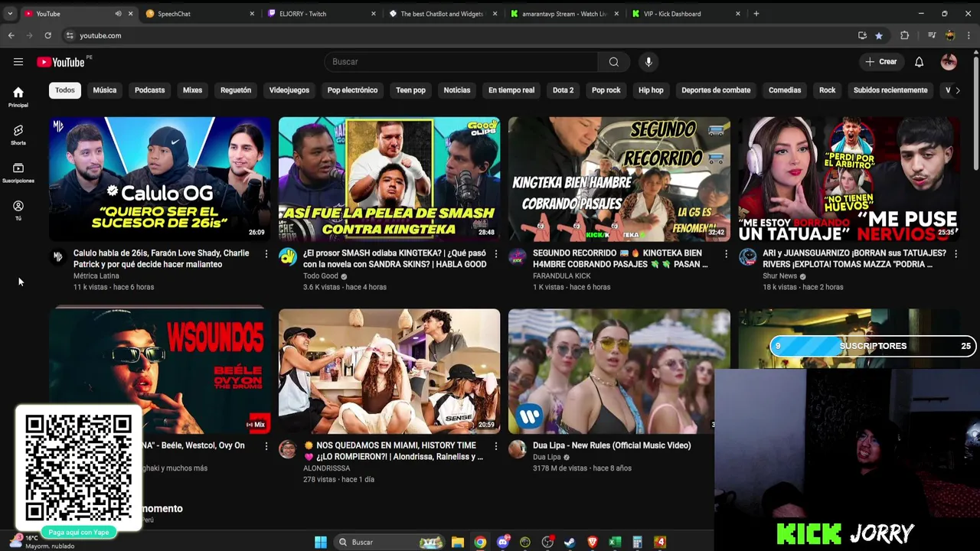Click the YouTube Buscar search field
980x551 pixels.
click(461, 62)
